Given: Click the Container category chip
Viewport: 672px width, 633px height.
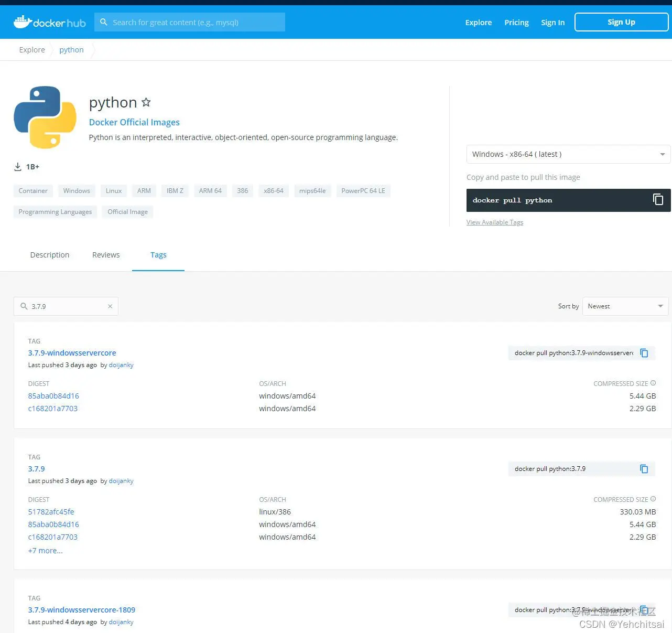Looking at the screenshot, I should pos(33,191).
